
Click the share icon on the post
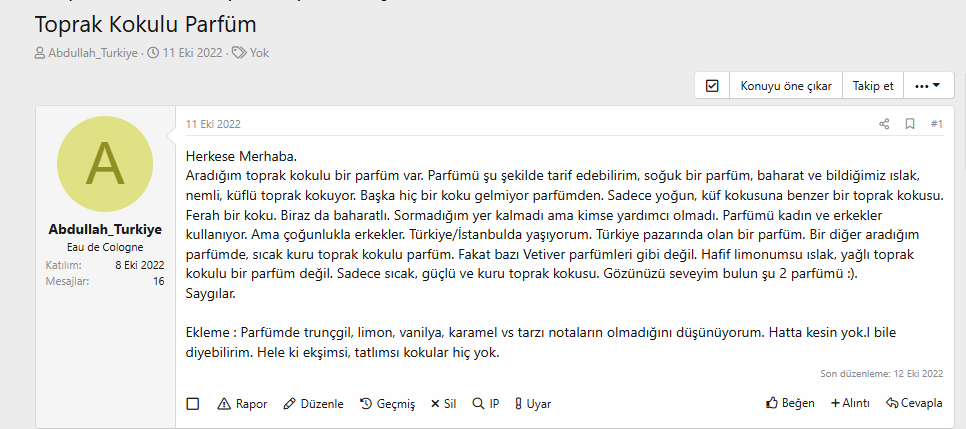[x=884, y=124]
